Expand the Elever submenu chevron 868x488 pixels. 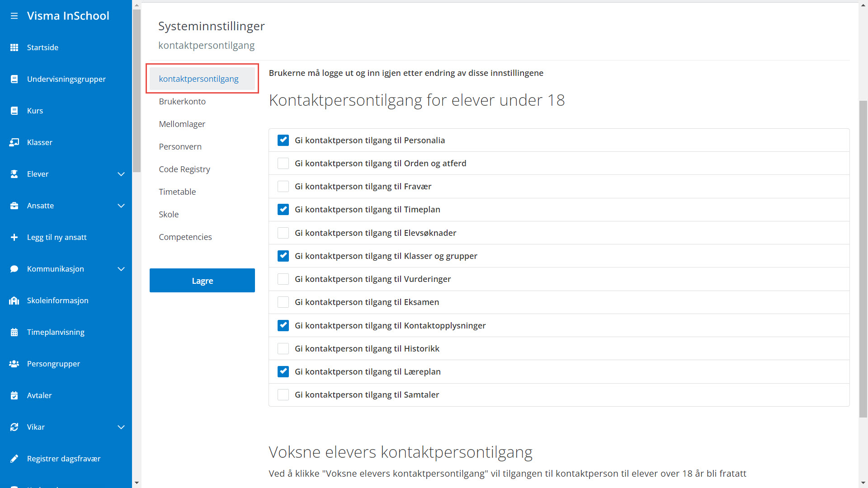tap(121, 174)
